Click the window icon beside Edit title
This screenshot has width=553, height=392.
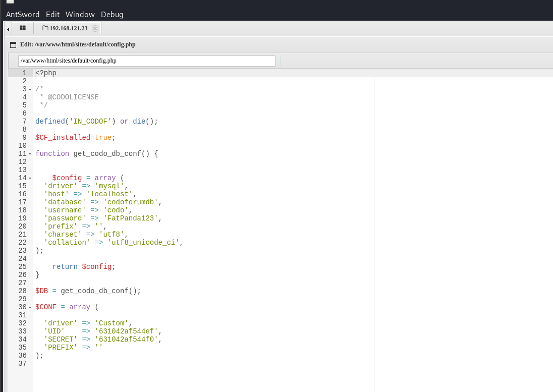(13, 45)
